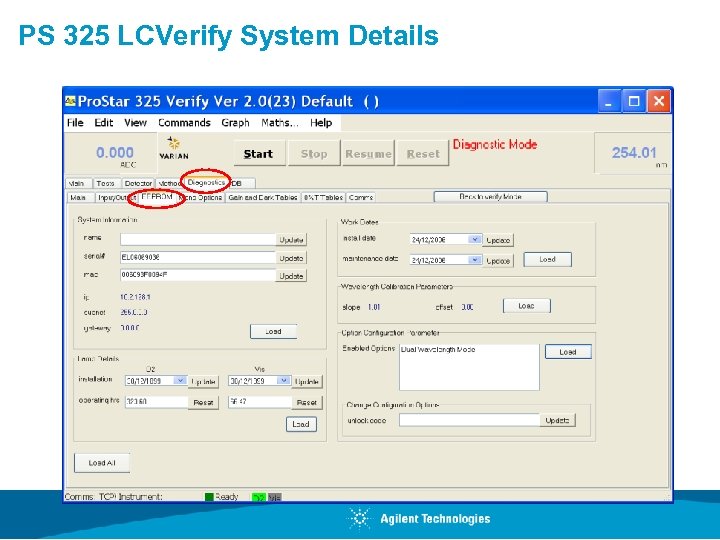The width and height of the screenshot is (720, 540).
Task: Open the Graph menu
Action: (x=235, y=123)
